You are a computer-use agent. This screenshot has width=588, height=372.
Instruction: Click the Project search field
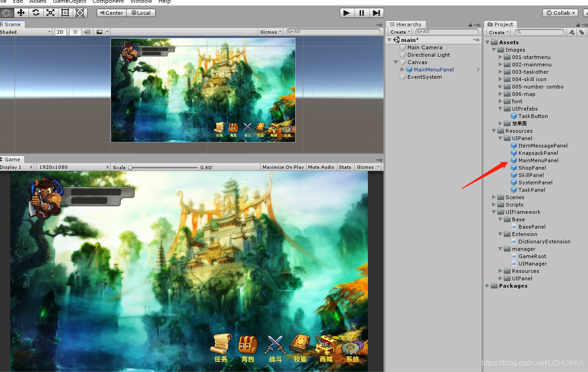point(540,32)
